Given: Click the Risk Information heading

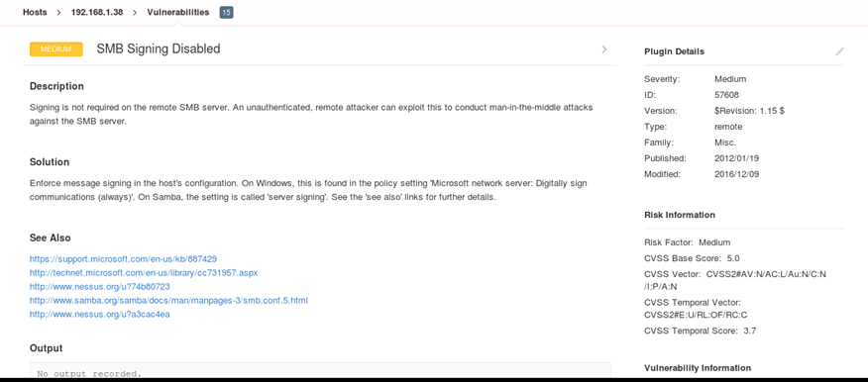Looking at the screenshot, I should pos(680,215).
